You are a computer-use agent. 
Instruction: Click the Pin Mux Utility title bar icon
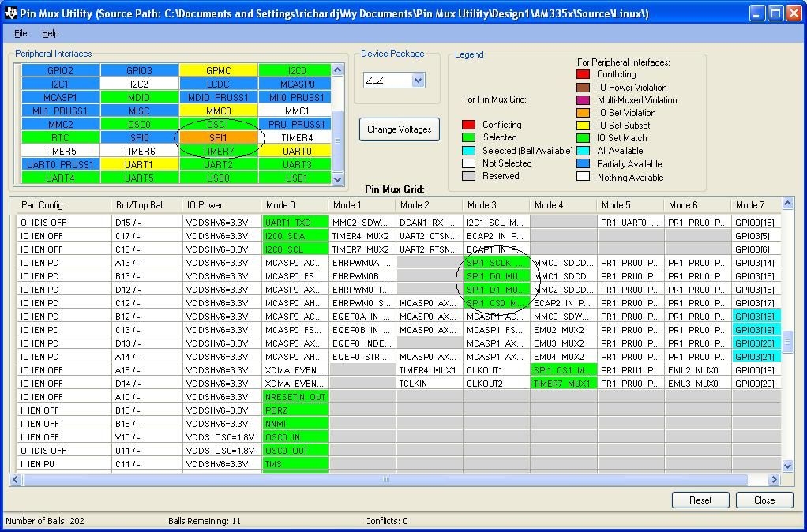(x=10, y=13)
